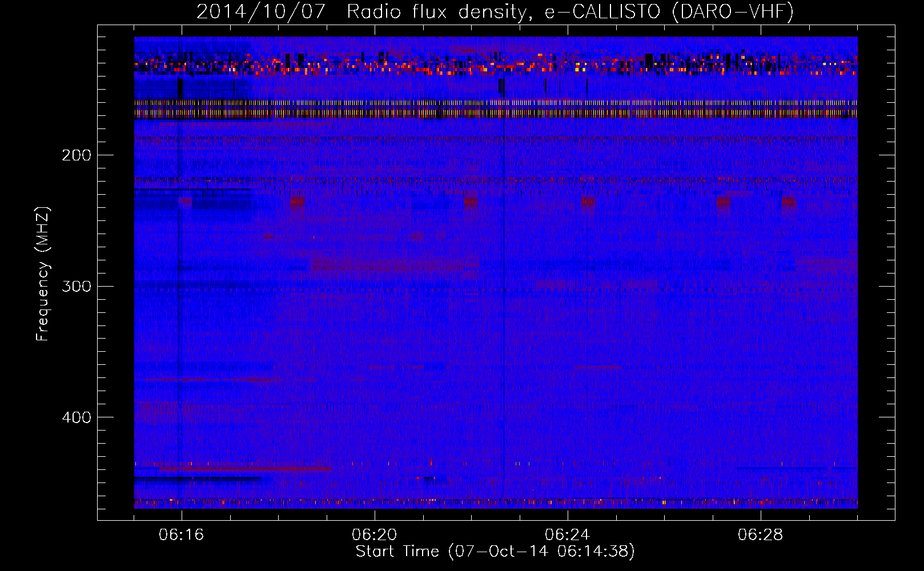Click the 'Frequency (MHZ)' axis title
The height and width of the screenshot is (571, 924).
coord(43,274)
